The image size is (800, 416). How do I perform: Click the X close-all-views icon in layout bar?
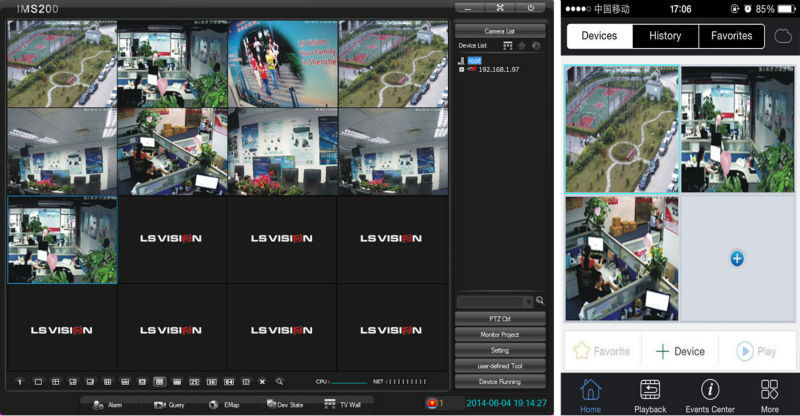[262, 381]
